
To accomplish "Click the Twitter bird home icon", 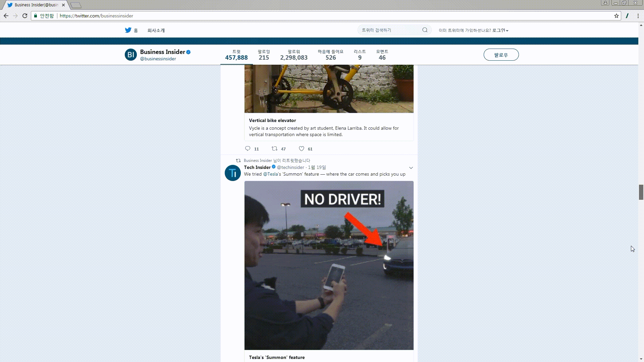I will click(128, 30).
